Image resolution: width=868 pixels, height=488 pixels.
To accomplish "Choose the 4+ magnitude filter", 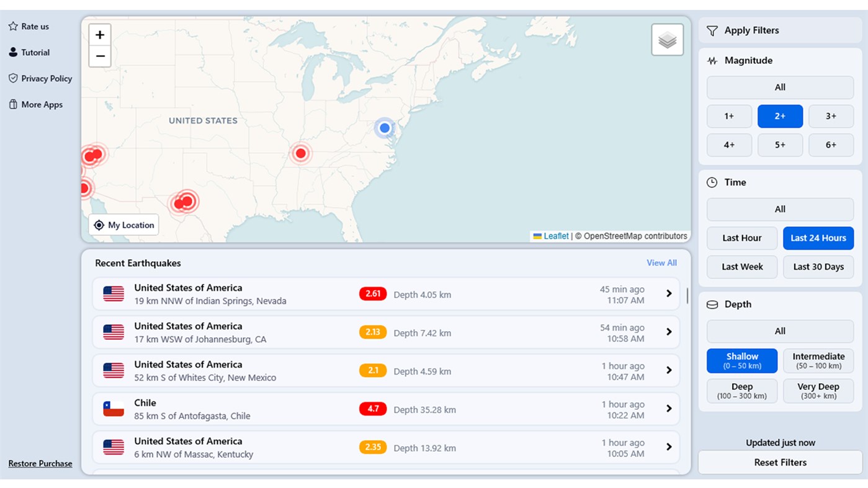I will pos(729,145).
